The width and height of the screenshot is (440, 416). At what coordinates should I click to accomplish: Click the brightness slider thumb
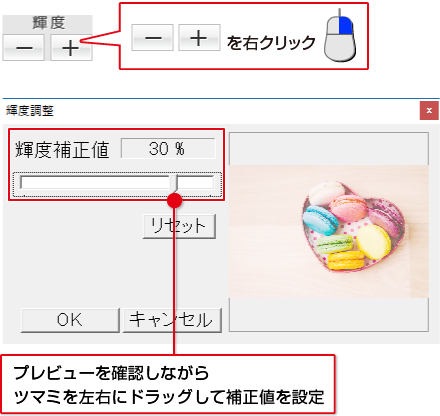click(x=174, y=182)
